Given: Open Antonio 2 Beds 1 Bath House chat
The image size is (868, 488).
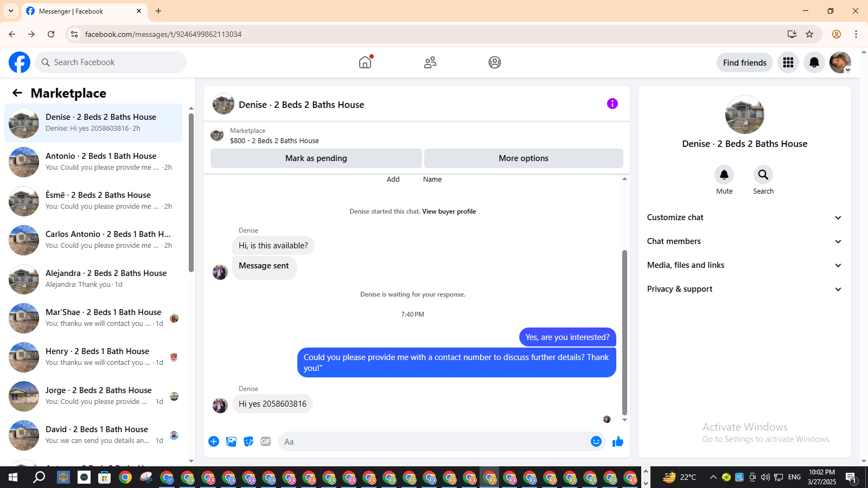Looking at the screenshot, I should tap(93, 162).
